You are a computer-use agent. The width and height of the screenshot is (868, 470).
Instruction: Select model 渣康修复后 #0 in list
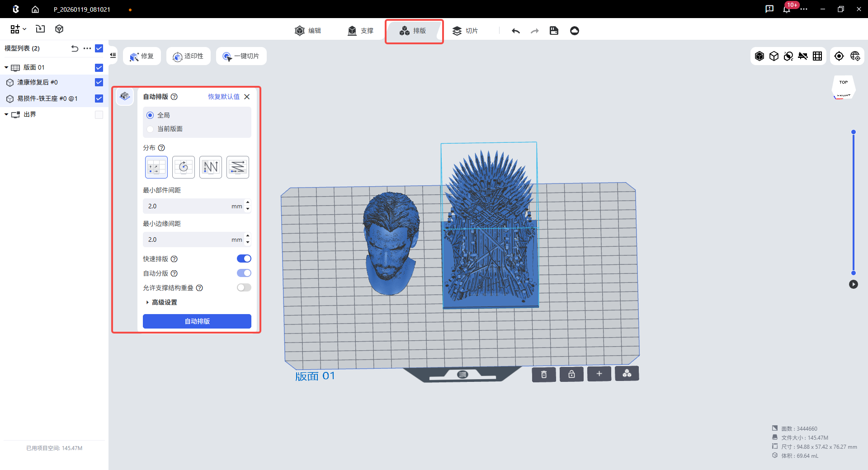tap(38, 82)
